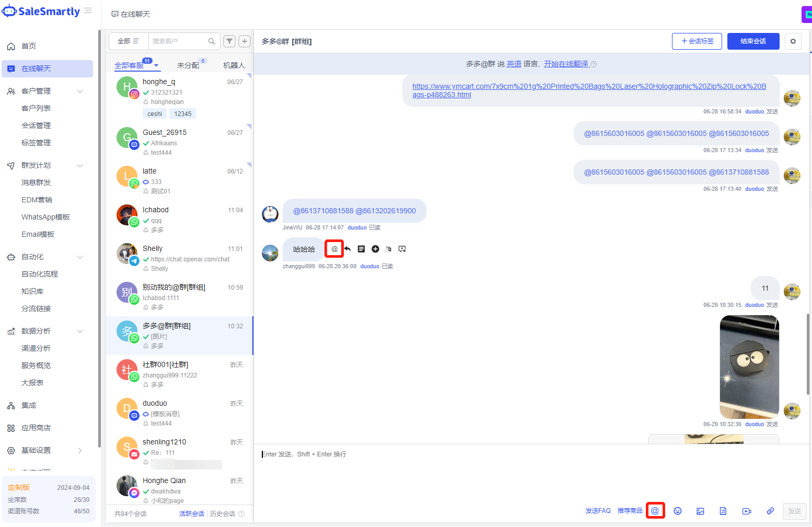Click the 首页 home icon in sidebar
The height and width of the screenshot is (527, 812).
[x=11, y=46]
